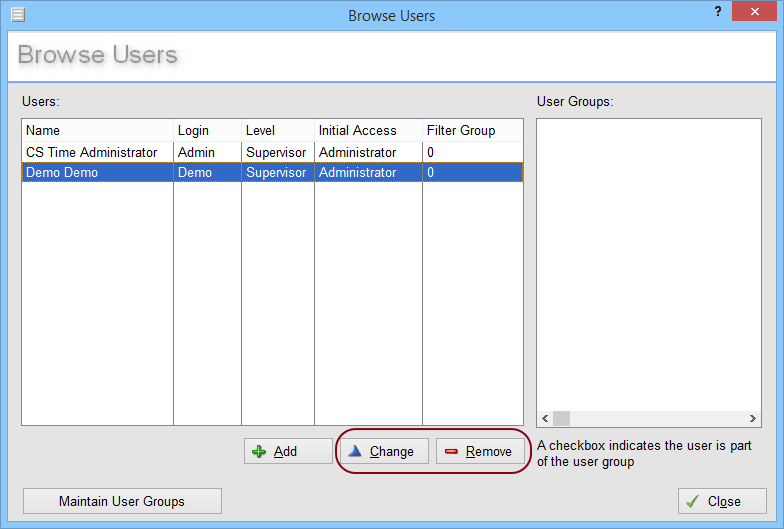
Task: Open Maintain User Groups
Action: (x=122, y=501)
